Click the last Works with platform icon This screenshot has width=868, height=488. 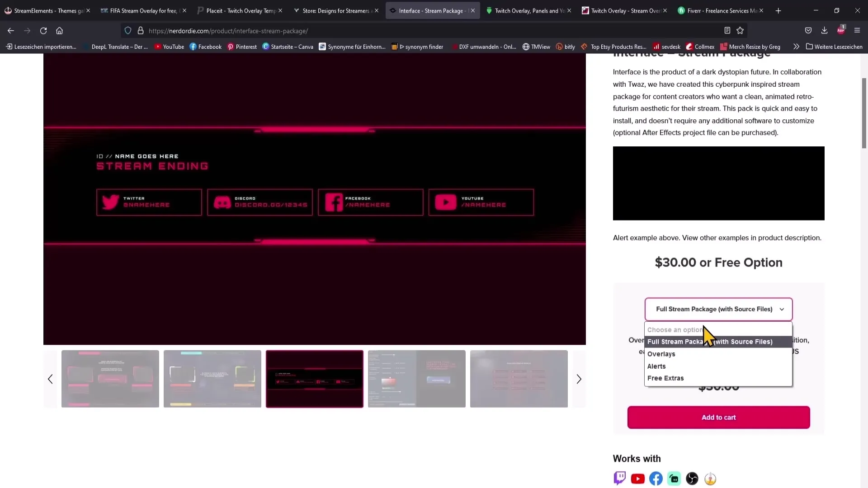click(710, 479)
